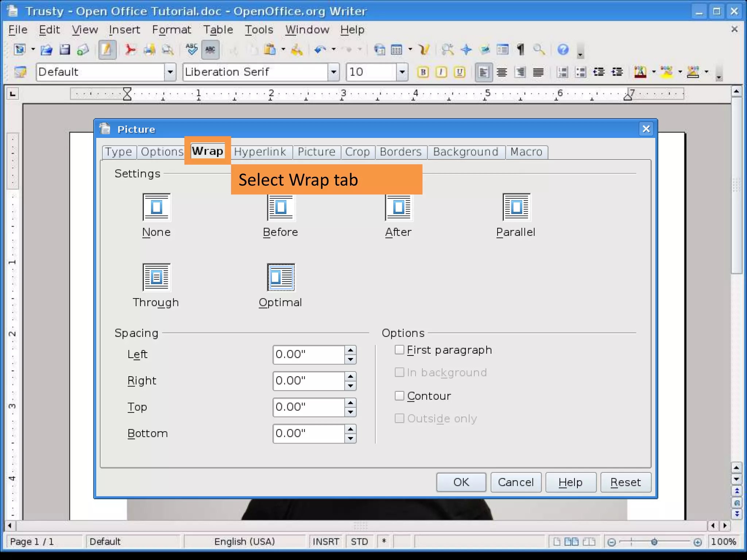Select the Optimal wrap icon
The image size is (747, 560).
pyautogui.click(x=281, y=277)
